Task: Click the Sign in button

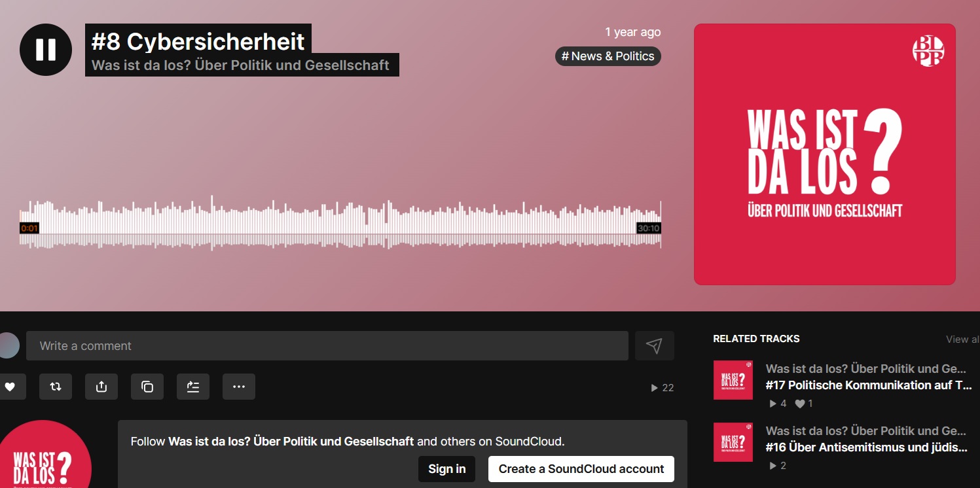Action: pyautogui.click(x=447, y=469)
